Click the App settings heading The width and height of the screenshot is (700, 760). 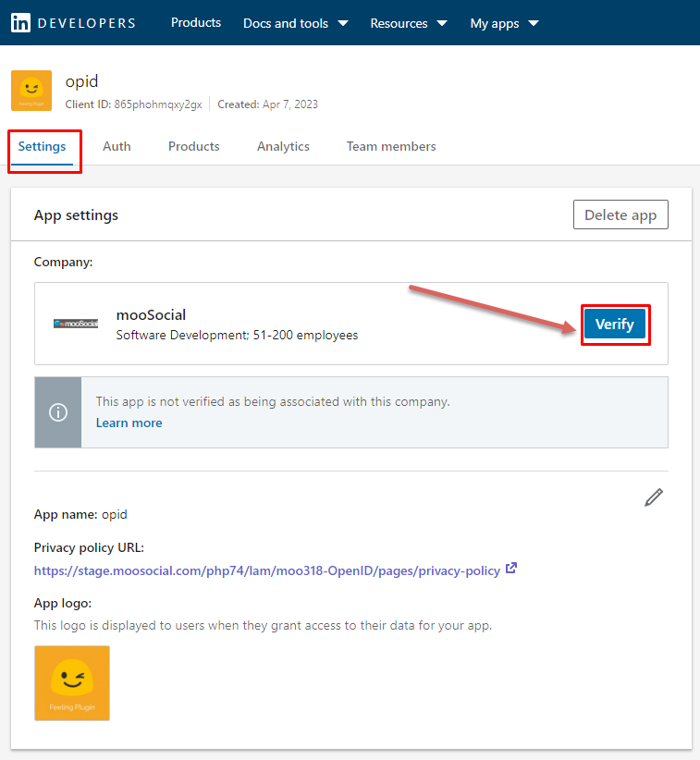[76, 215]
